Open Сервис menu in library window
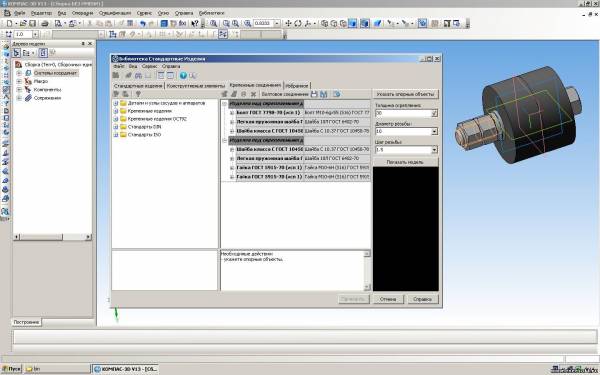Image resolution: width=600 pixels, height=375 pixels. (x=149, y=66)
